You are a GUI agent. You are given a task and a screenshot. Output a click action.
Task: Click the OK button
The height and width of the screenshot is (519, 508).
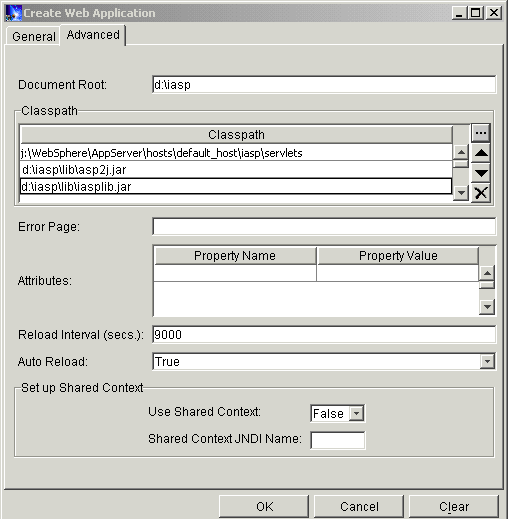click(x=264, y=507)
